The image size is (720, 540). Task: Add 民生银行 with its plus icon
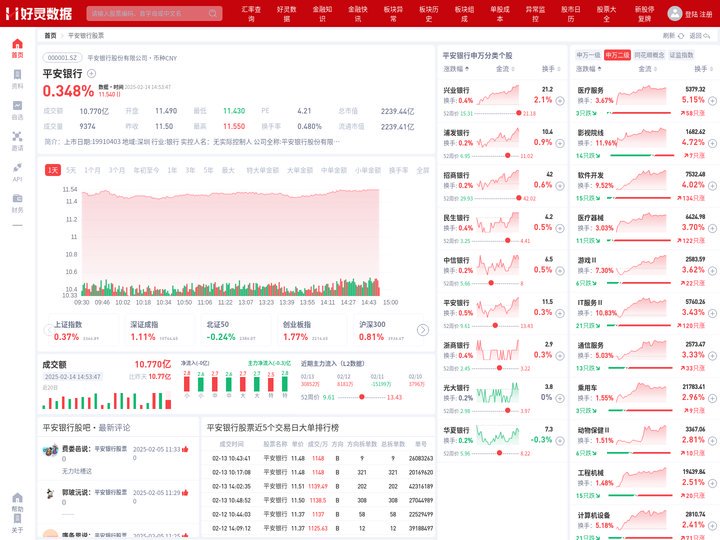tap(560, 228)
